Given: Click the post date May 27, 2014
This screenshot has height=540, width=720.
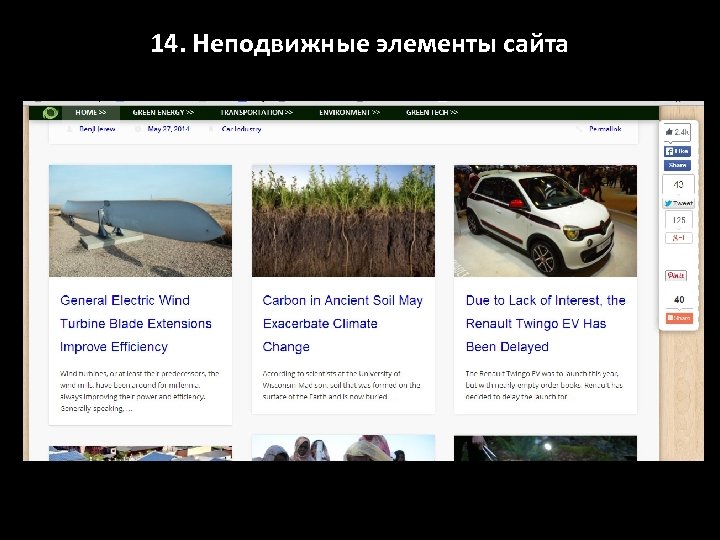Looking at the screenshot, I should point(168,129).
